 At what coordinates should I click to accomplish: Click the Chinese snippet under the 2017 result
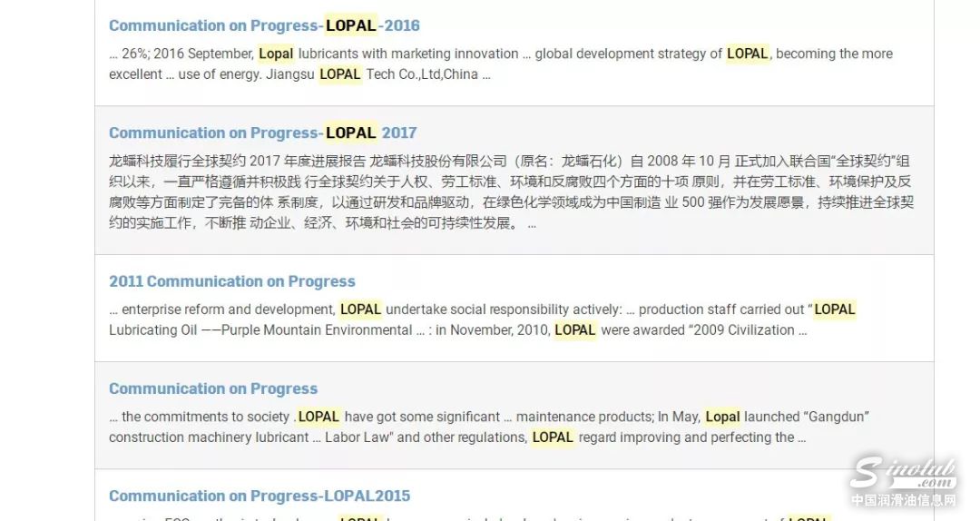point(511,192)
